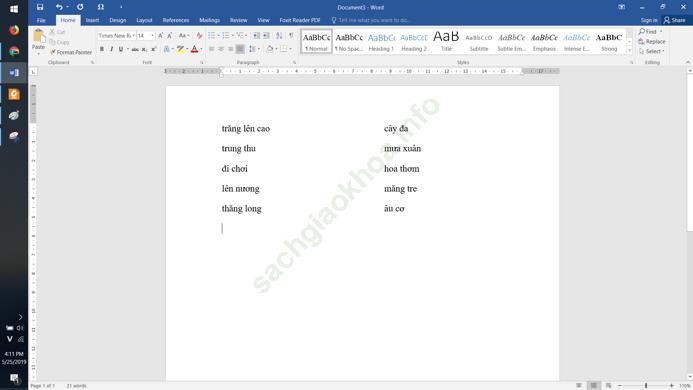Click the Clear All Formatting icon
693x390 pixels.
click(x=199, y=35)
